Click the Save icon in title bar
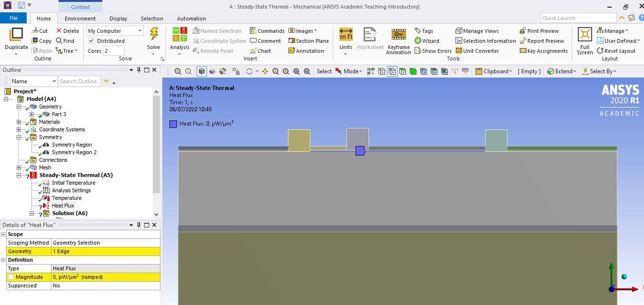644x305 pixels. click(21, 6)
